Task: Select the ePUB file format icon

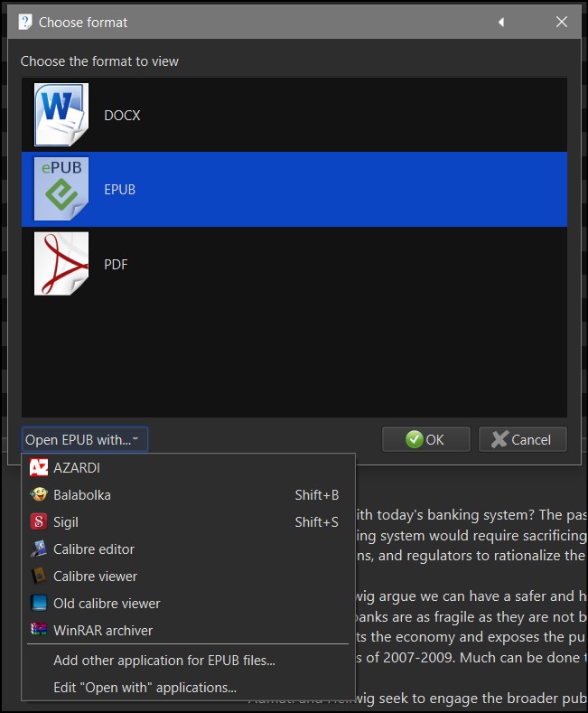Action: [61, 189]
